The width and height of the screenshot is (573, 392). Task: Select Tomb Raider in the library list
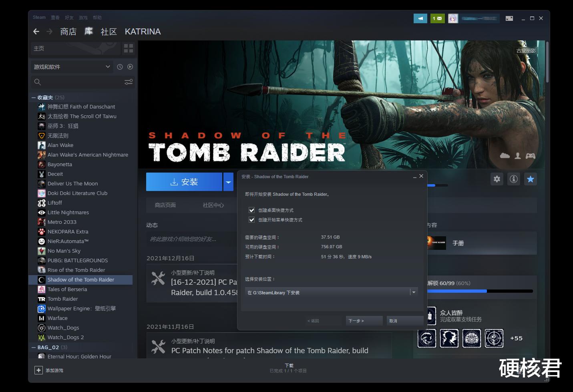(x=62, y=299)
